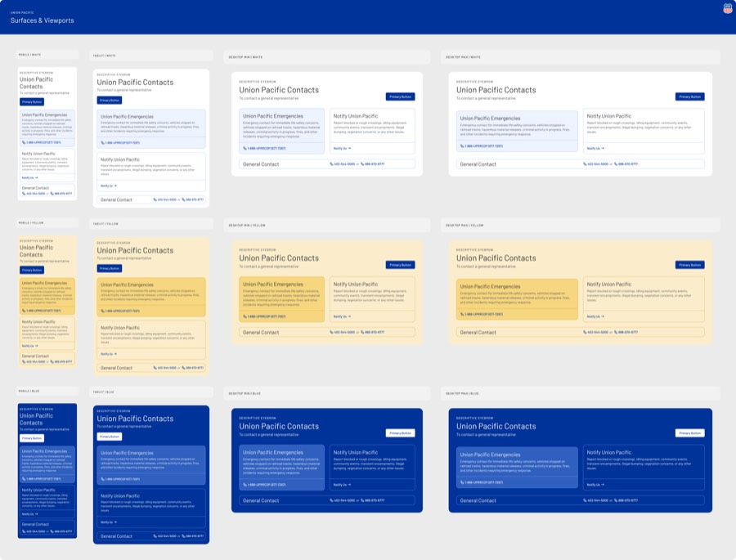Screen dimensions: 736x560
Task: Open Notify Us link in Tablet White frame
Action: (x=109, y=186)
